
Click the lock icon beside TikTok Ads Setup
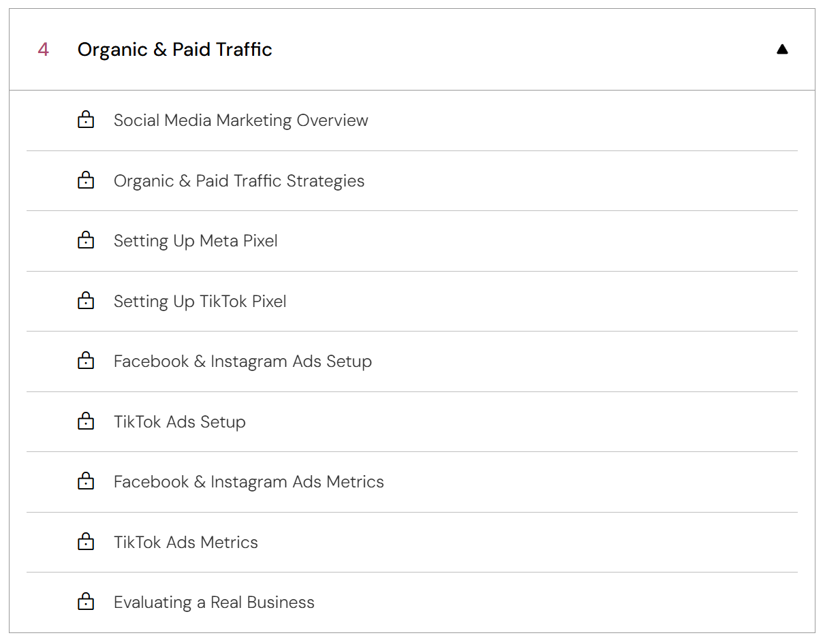point(86,422)
